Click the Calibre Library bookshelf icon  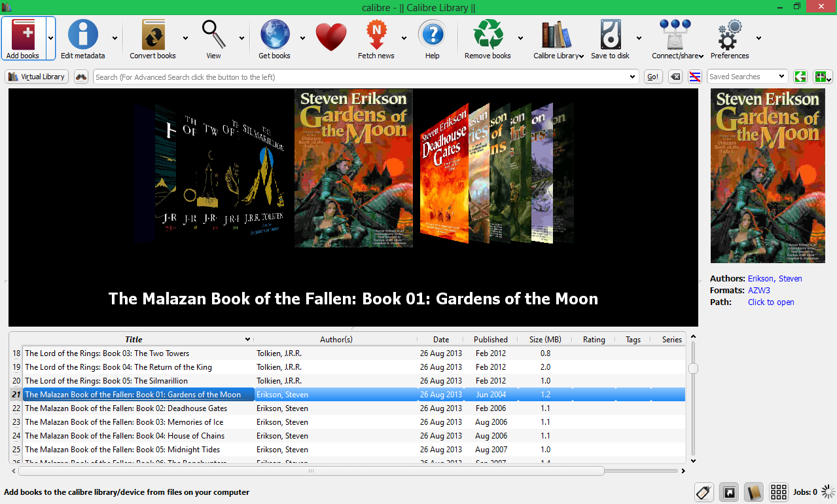[x=558, y=35]
